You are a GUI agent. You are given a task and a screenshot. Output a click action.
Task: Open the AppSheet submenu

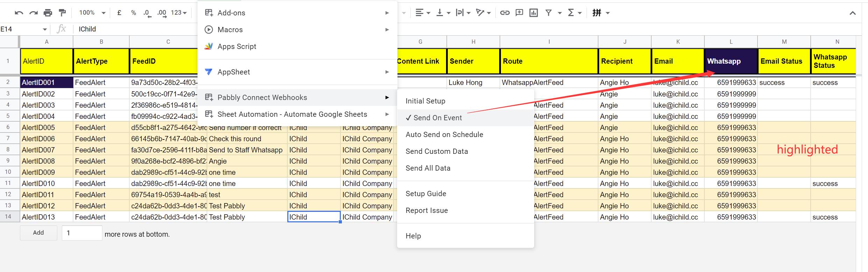click(297, 72)
